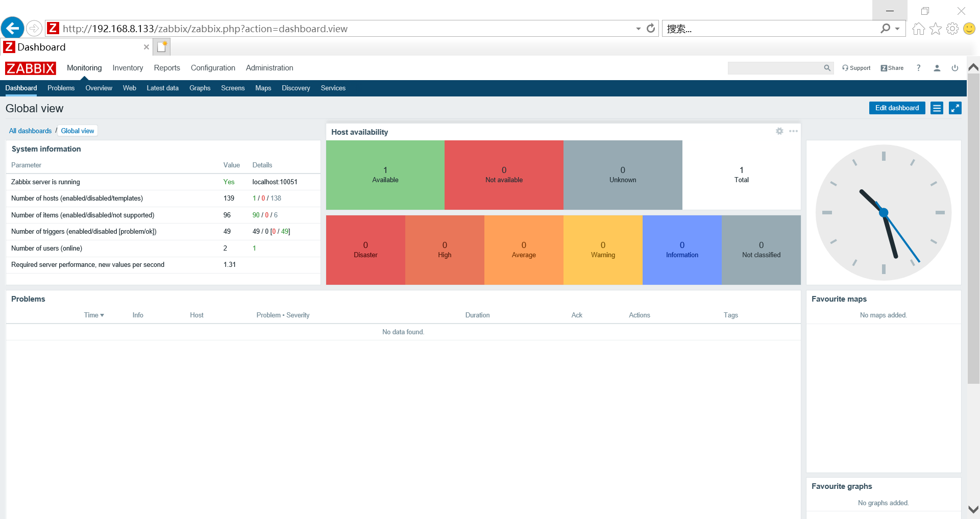Click the Warning severity tile
Screen dimensions: 980x519
(603, 250)
